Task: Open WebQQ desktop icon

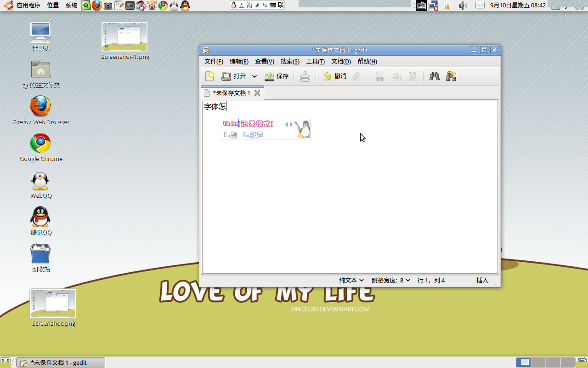Action: coord(41,184)
